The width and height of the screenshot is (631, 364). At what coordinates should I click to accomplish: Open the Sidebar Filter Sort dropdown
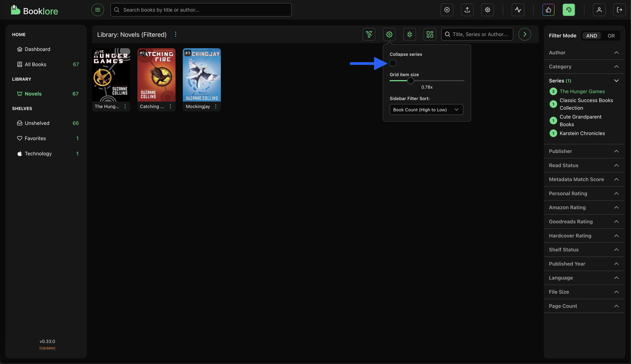tap(426, 110)
